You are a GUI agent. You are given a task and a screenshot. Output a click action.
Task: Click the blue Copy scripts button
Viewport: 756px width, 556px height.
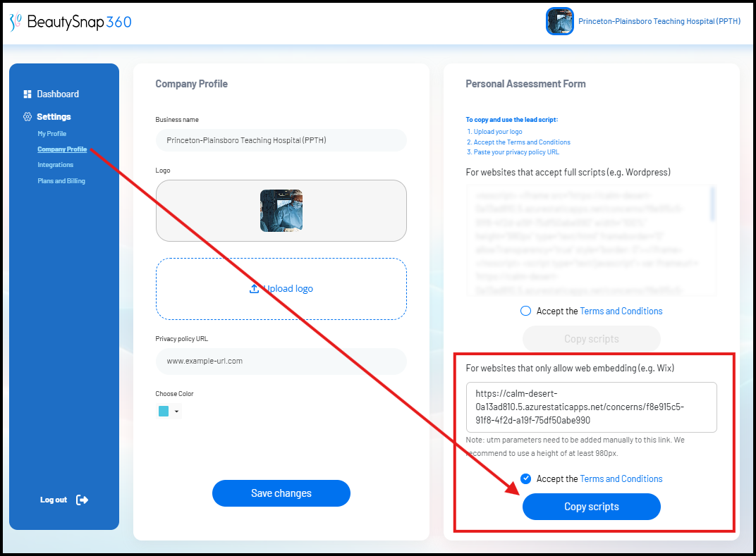[x=592, y=507]
